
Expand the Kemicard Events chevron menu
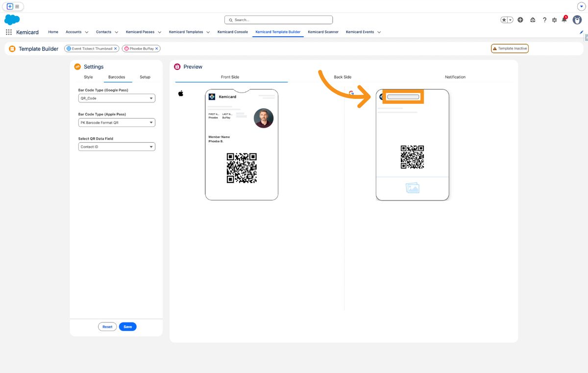379,32
